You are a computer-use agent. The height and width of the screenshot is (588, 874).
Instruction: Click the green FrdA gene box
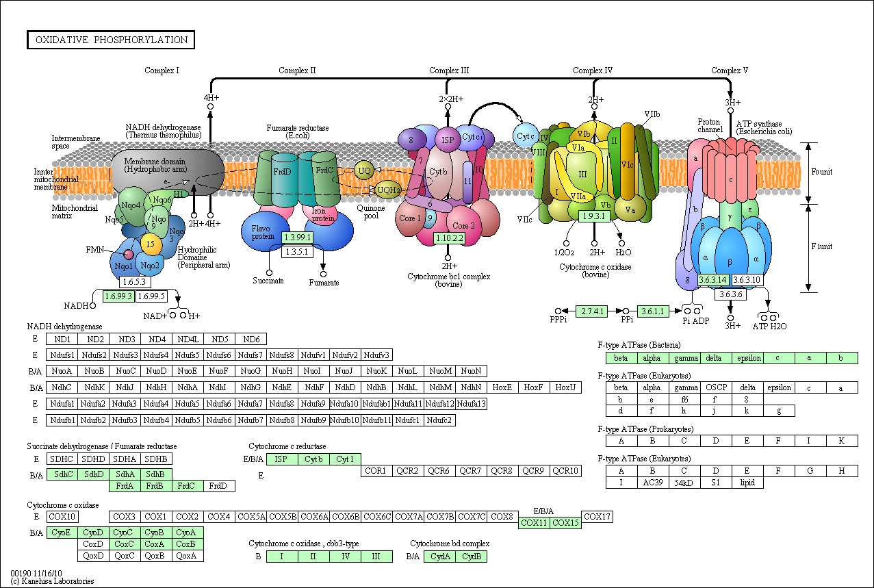pyautogui.click(x=125, y=486)
